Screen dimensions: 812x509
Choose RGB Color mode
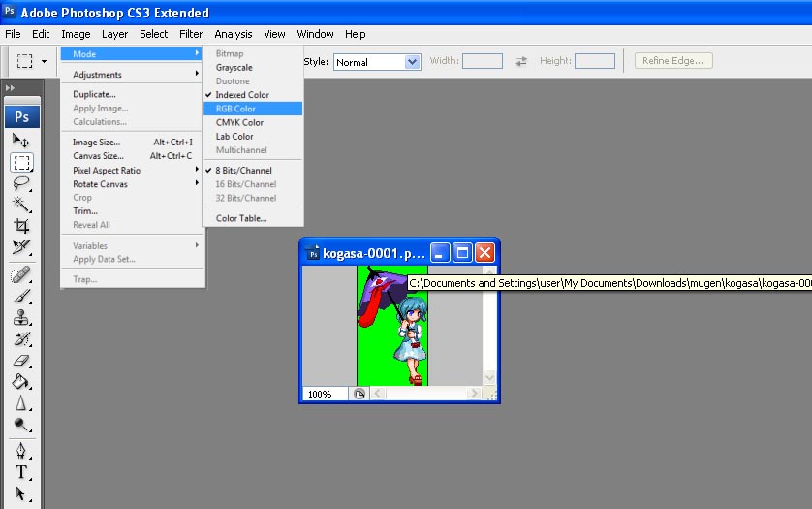(x=252, y=109)
